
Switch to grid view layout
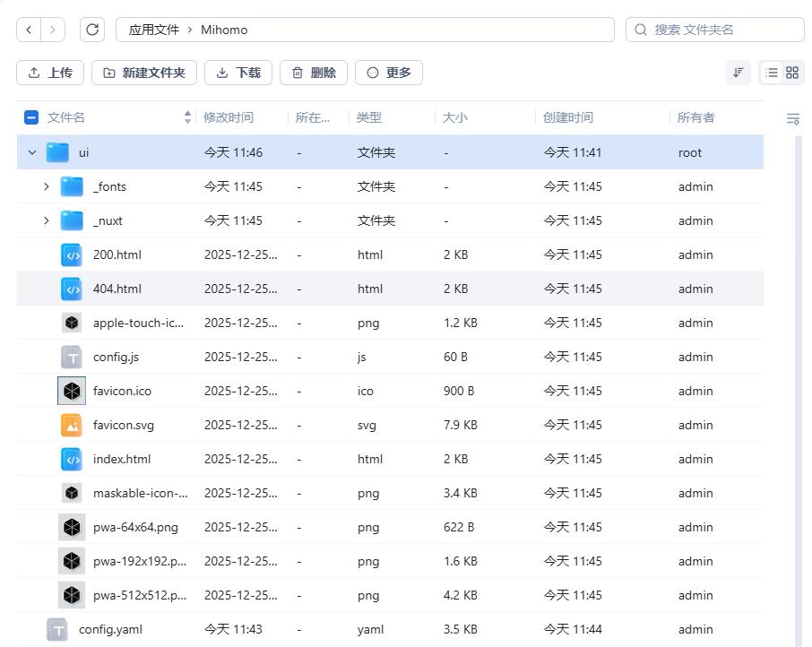(x=794, y=73)
